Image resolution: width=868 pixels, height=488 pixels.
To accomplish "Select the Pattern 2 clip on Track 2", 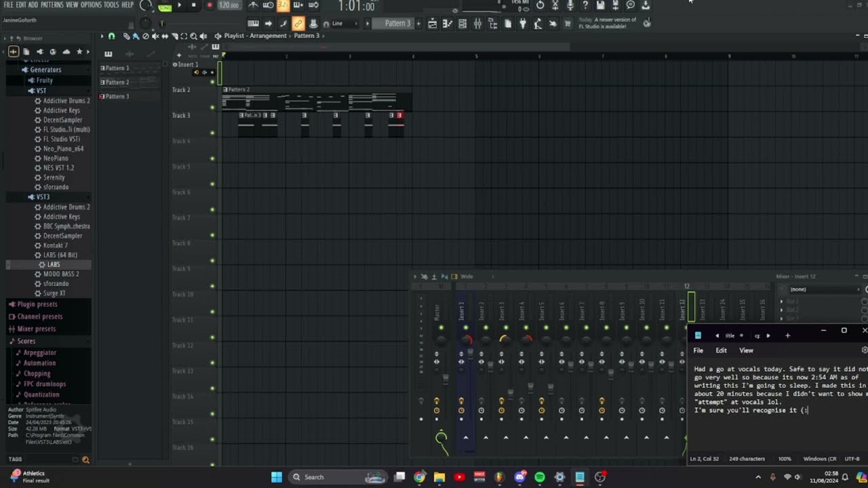I will (x=317, y=100).
